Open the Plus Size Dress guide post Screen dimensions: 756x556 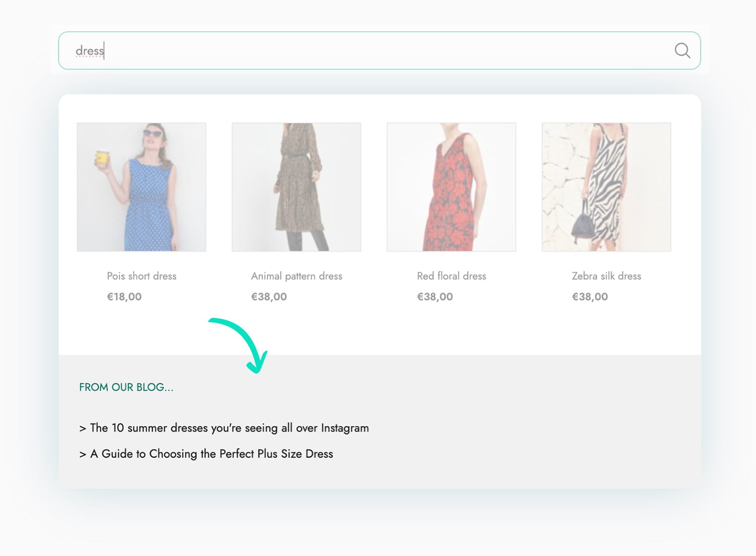tap(212, 454)
